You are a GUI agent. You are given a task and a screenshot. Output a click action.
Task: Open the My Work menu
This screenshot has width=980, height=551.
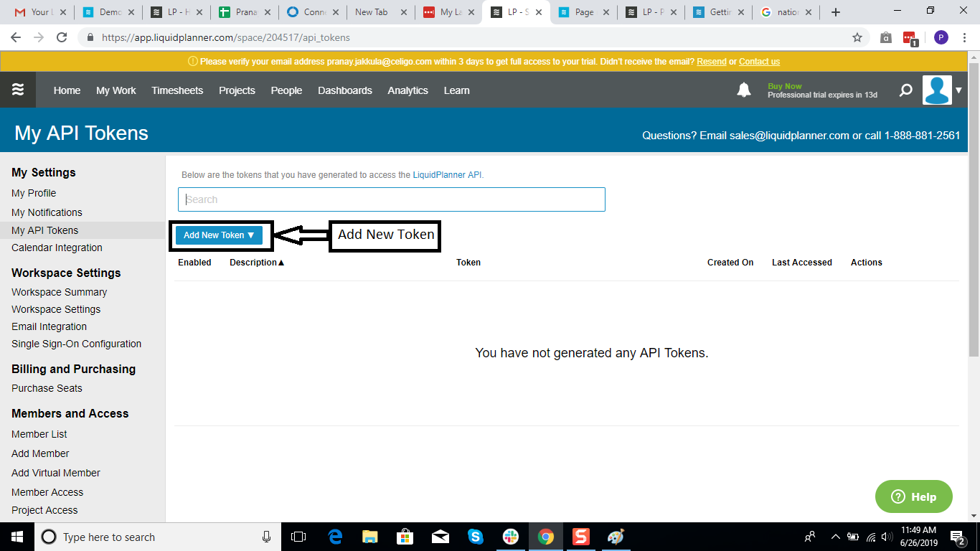tap(116, 90)
